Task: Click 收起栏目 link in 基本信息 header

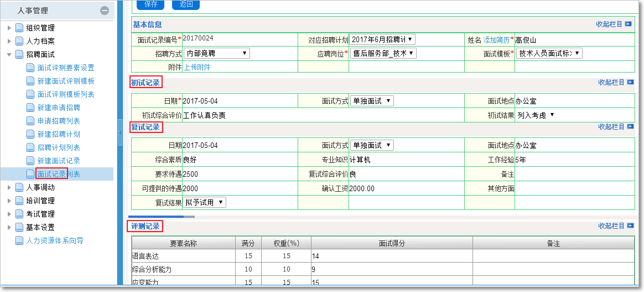Action: point(609,24)
